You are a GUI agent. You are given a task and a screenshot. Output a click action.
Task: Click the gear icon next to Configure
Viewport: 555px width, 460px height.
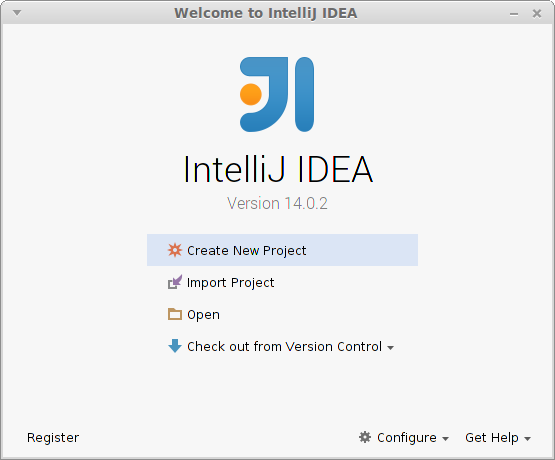click(x=365, y=437)
